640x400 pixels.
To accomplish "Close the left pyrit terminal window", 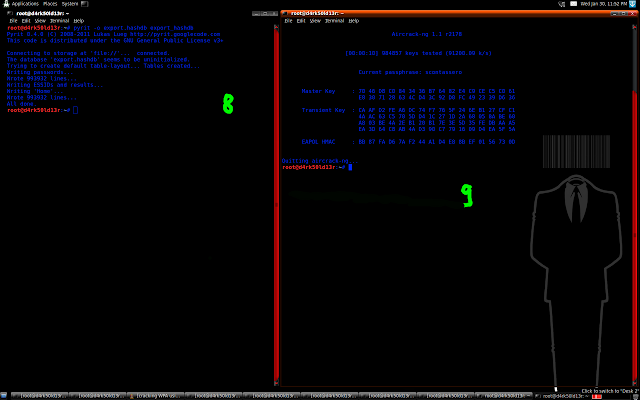I will (x=272, y=13).
